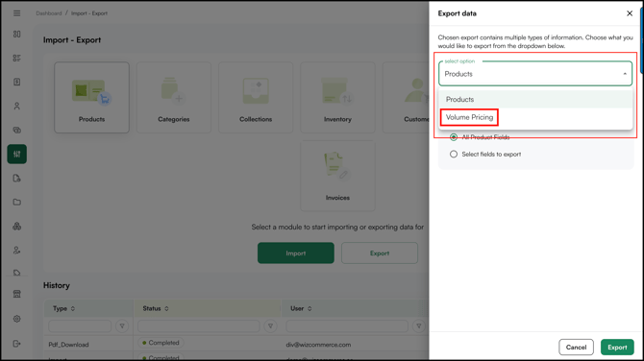
Task: Click the Import - Export breadcrumb
Action: [x=89, y=13]
